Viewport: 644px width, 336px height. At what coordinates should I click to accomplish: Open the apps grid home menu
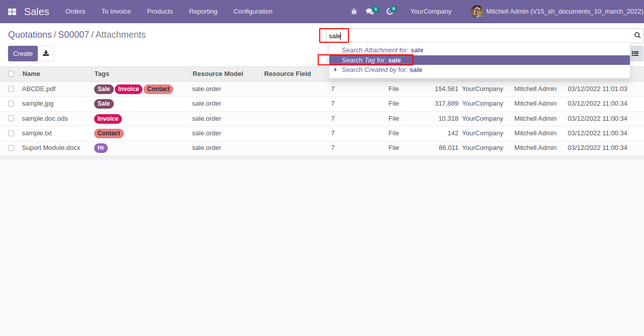coord(12,12)
